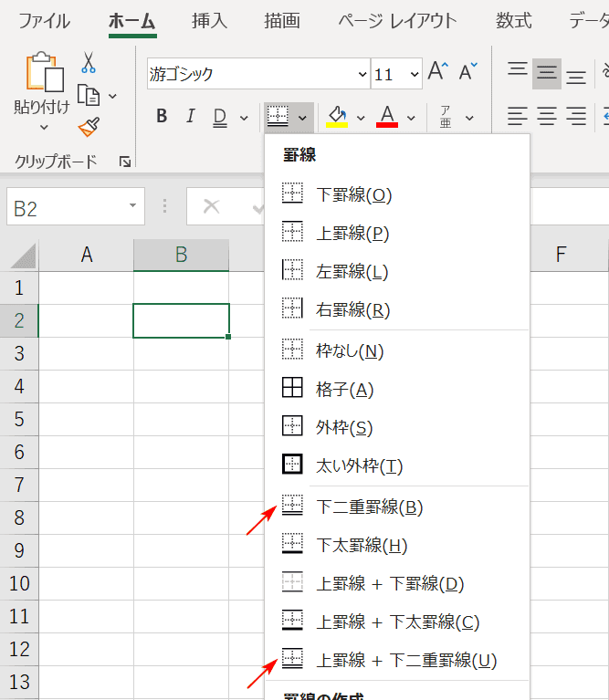
Task: Open font color dropdown arrow
Action: (x=411, y=118)
